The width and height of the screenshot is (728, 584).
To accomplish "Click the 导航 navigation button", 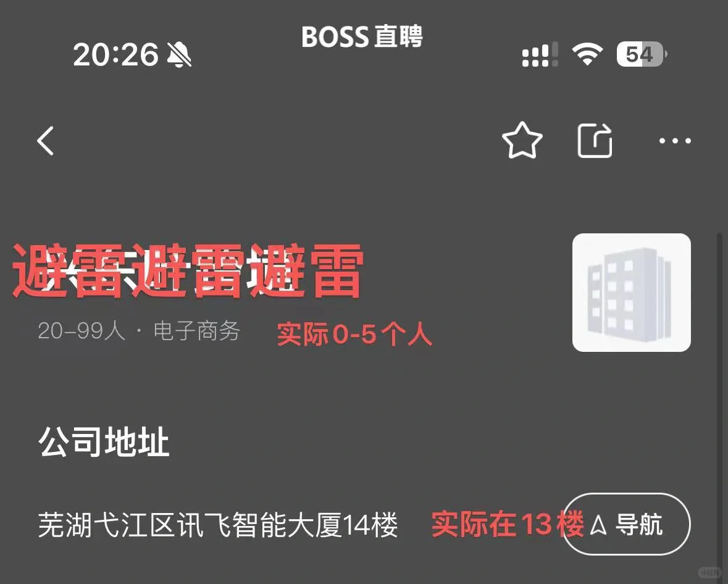I will [627, 524].
